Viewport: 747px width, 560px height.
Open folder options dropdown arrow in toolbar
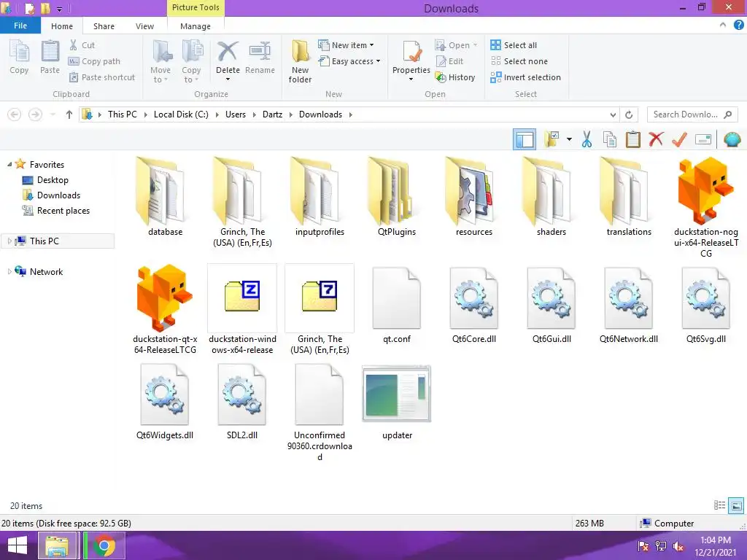569,139
